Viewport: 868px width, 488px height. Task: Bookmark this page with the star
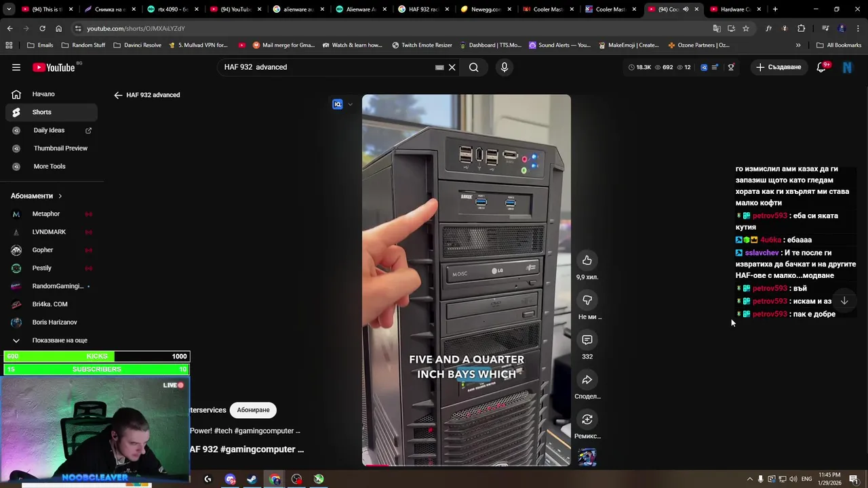tap(746, 28)
